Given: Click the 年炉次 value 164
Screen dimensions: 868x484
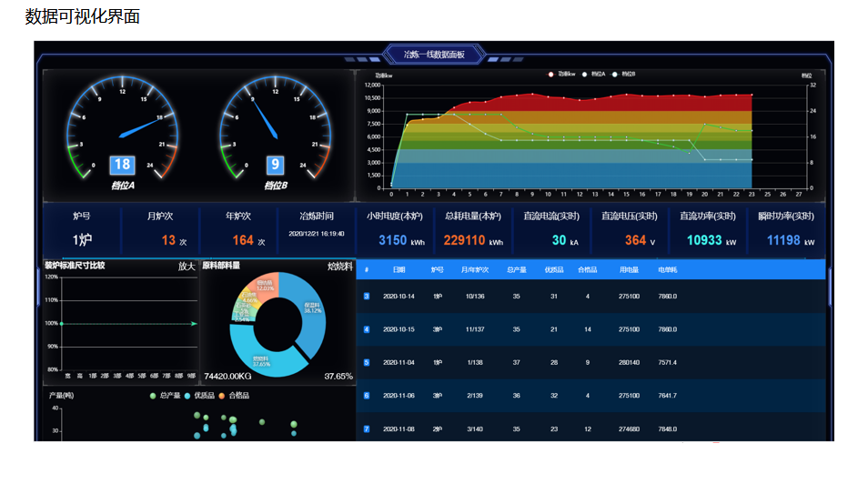Looking at the screenshot, I should [x=243, y=240].
